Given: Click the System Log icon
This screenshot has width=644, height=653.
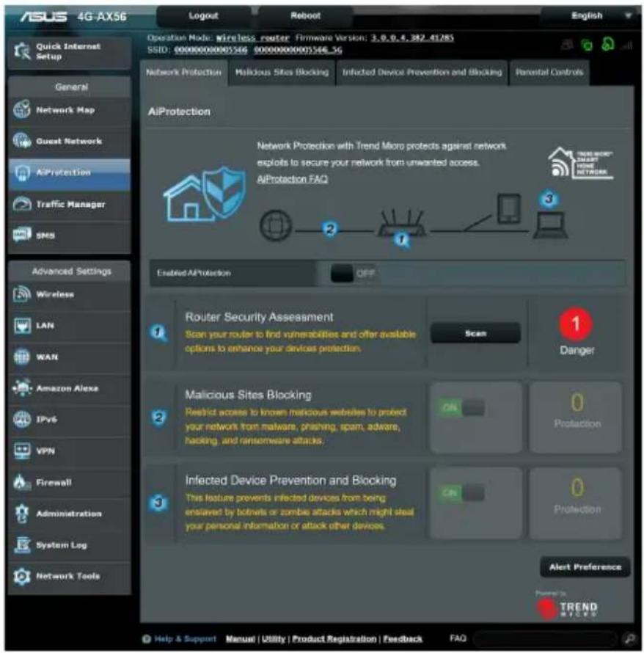Looking at the screenshot, I should [x=22, y=544].
